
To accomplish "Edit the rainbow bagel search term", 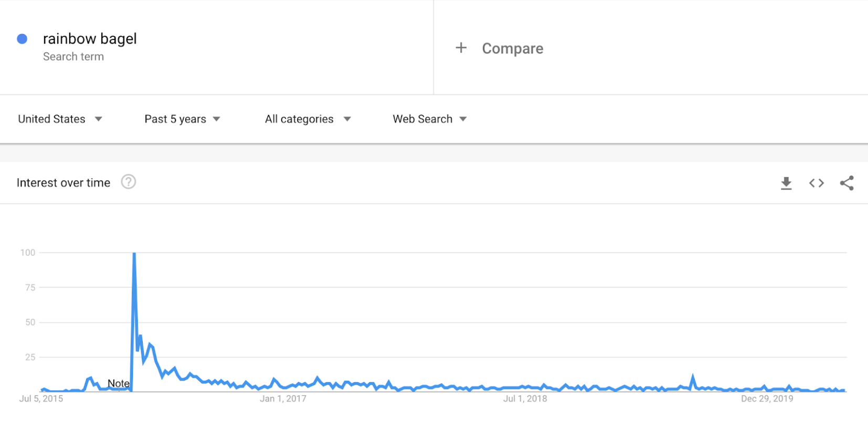I will (x=90, y=39).
